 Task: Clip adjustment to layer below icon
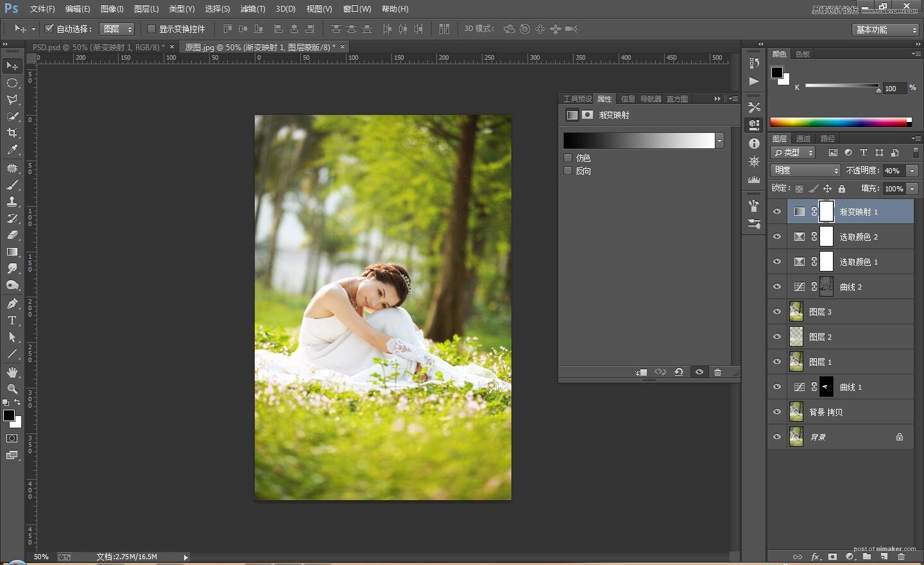641,372
